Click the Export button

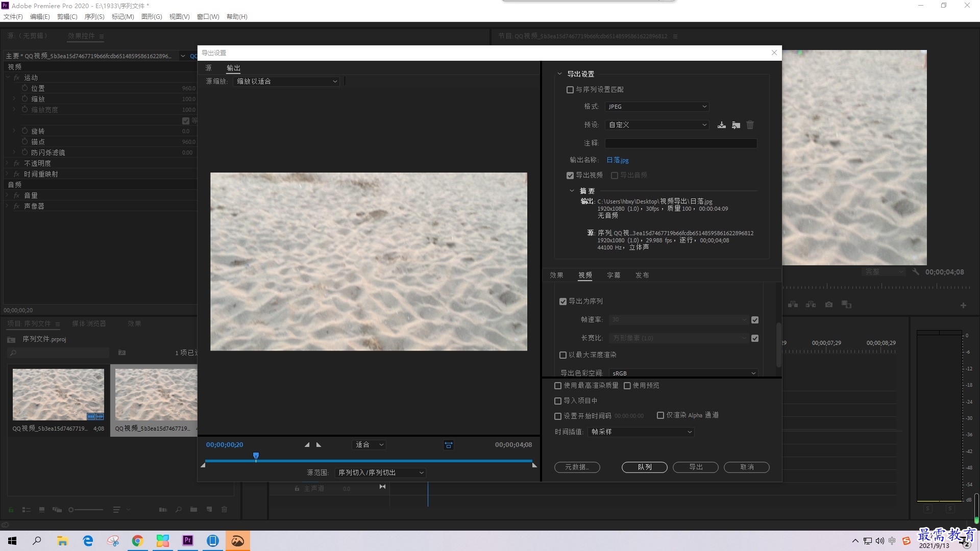(x=696, y=467)
